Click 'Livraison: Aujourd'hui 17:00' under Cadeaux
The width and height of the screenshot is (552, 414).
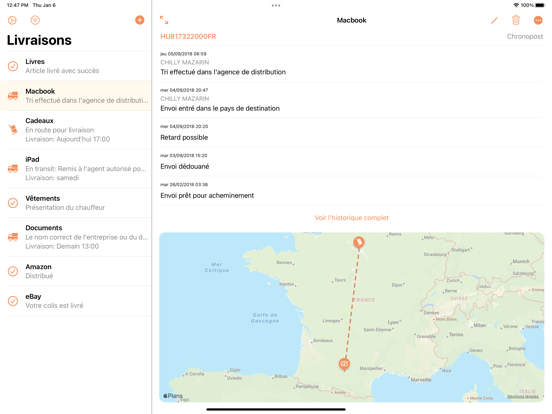[x=68, y=139]
